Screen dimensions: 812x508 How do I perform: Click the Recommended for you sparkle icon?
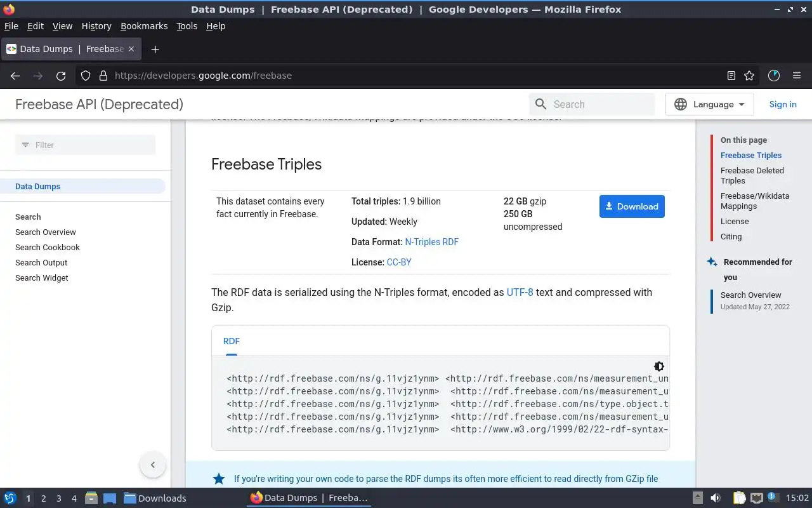(x=712, y=262)
